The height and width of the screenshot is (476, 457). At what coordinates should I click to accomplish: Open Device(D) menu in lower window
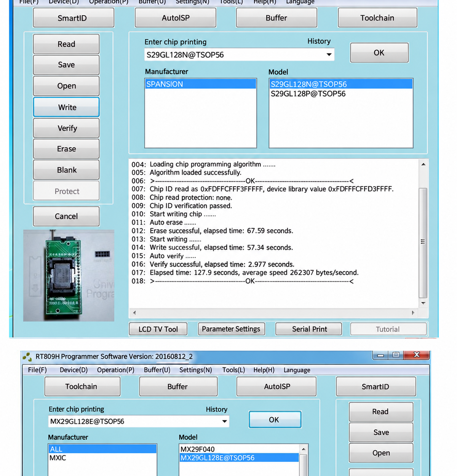(x=74, y=370)
